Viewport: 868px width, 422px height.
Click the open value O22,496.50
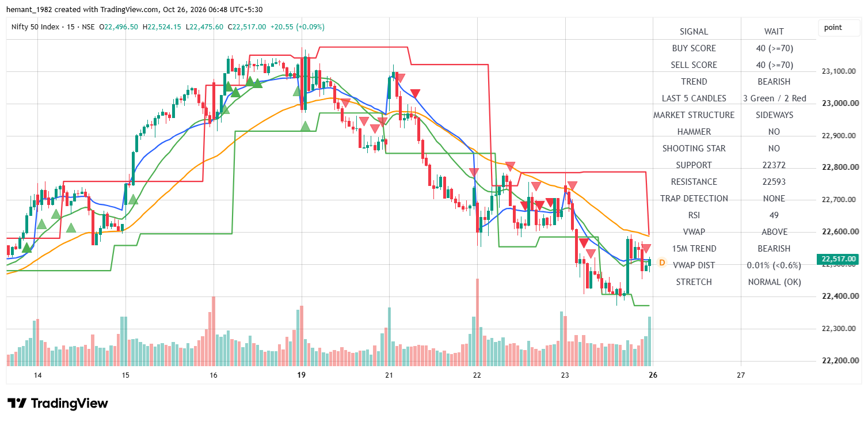pyautogui.click(x=119, y=26)
